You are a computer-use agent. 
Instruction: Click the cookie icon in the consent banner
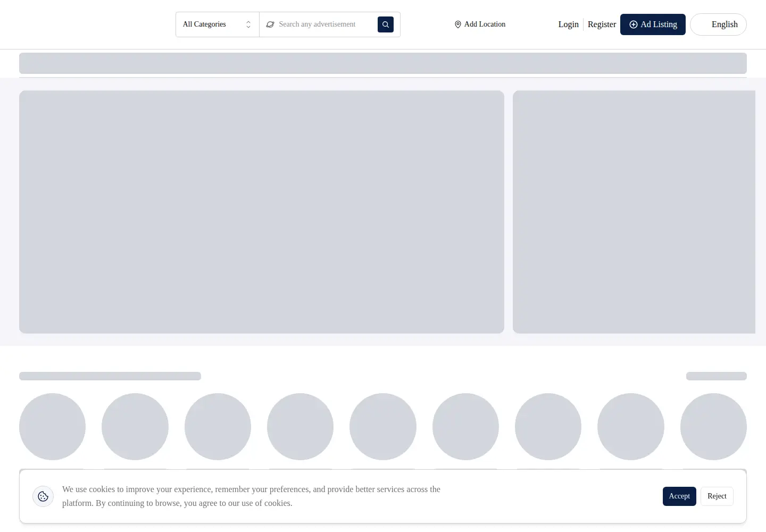click(43, 496)
